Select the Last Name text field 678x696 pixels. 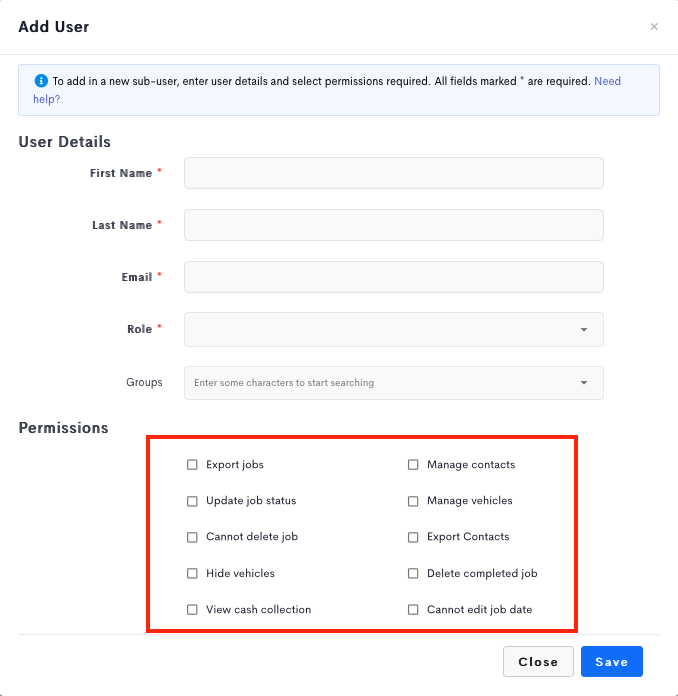click(394, 225)
